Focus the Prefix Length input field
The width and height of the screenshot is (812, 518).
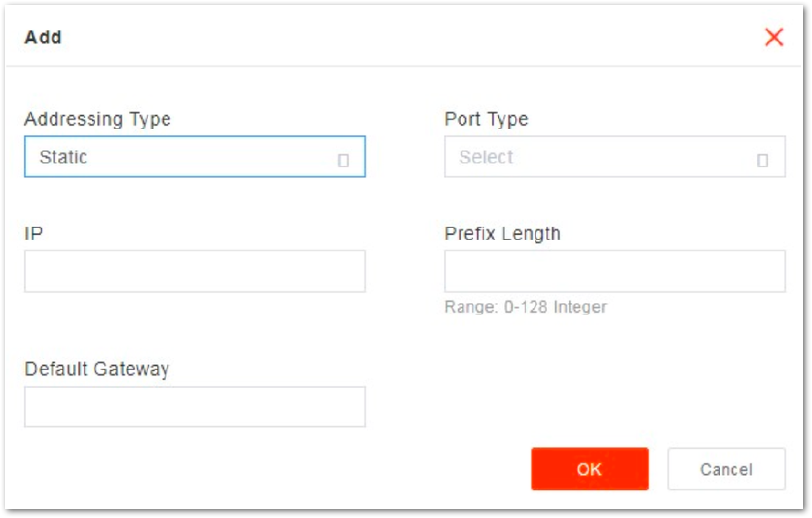click(614, 272)
